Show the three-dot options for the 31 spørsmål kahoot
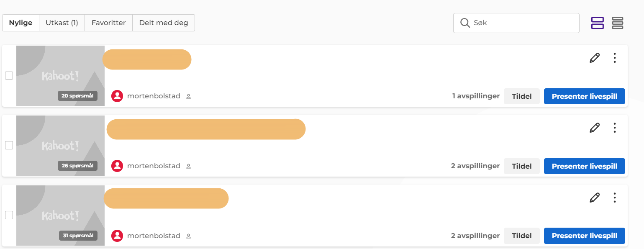 click(x=614, y=198)
